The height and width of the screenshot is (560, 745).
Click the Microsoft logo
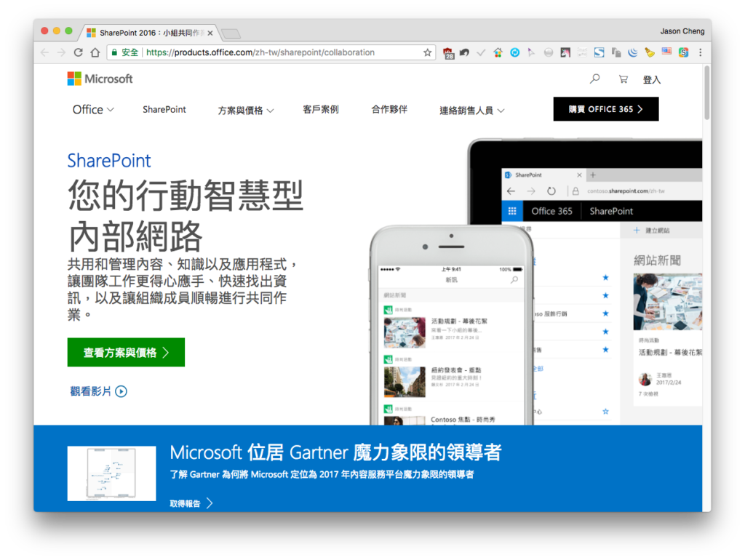100,79
